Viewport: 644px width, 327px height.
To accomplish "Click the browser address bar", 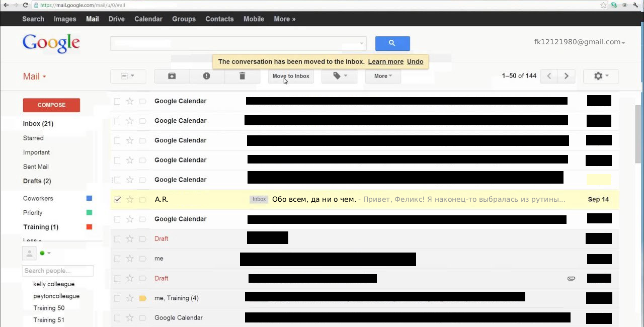I will [317, 5].
